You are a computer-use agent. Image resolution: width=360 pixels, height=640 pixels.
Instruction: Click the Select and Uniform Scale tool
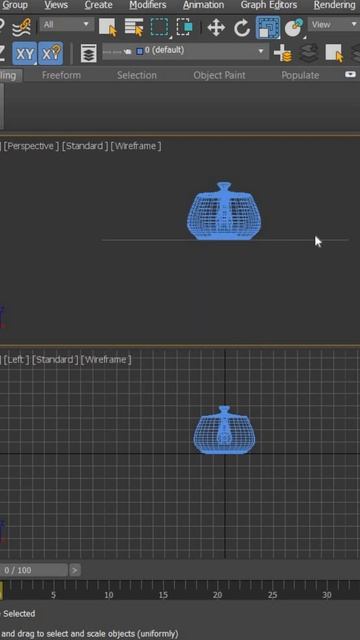[x=268, y=27]
